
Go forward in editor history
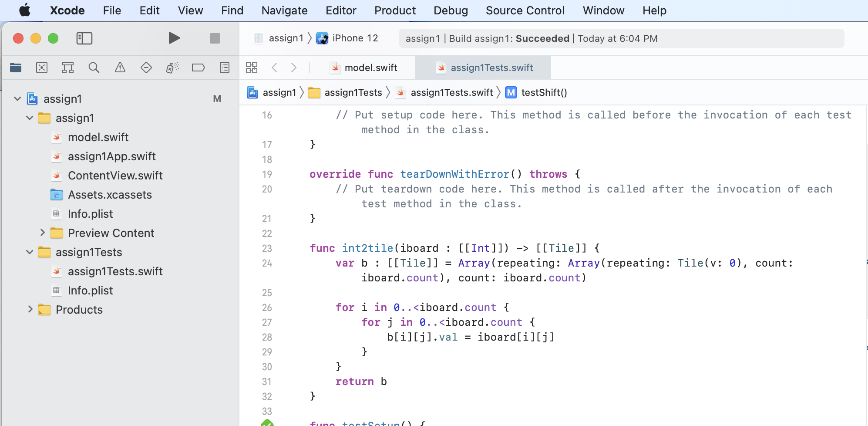coord(294,68)
